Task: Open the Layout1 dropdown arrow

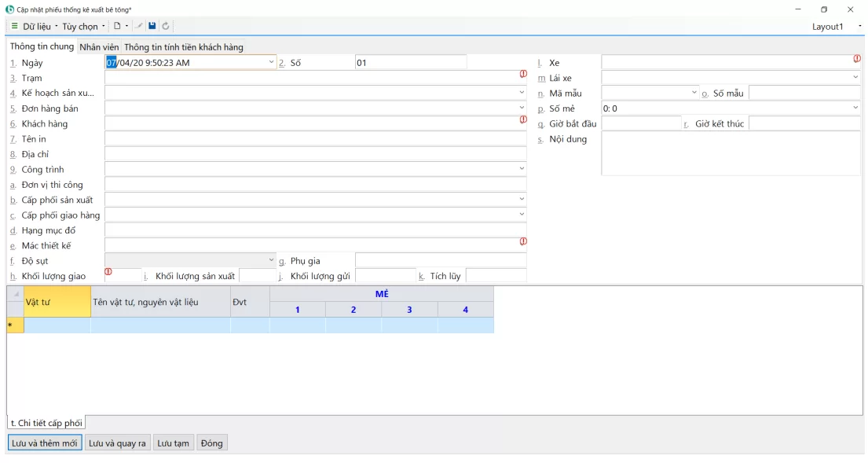Action: tap(860, 26)
